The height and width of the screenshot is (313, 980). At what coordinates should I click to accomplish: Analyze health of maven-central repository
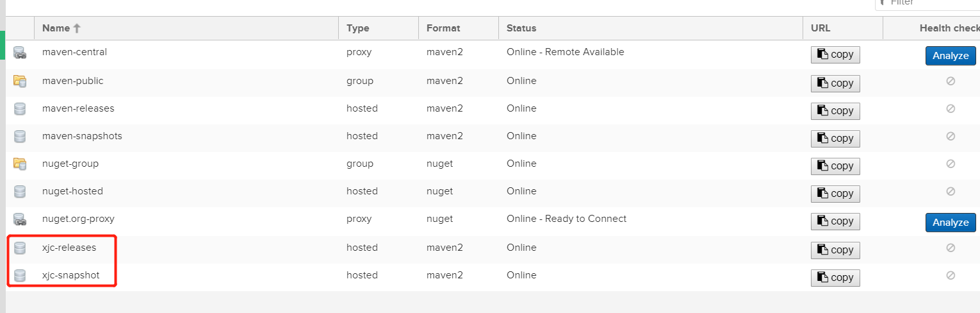pyautogui.click(x=951, y=56)
